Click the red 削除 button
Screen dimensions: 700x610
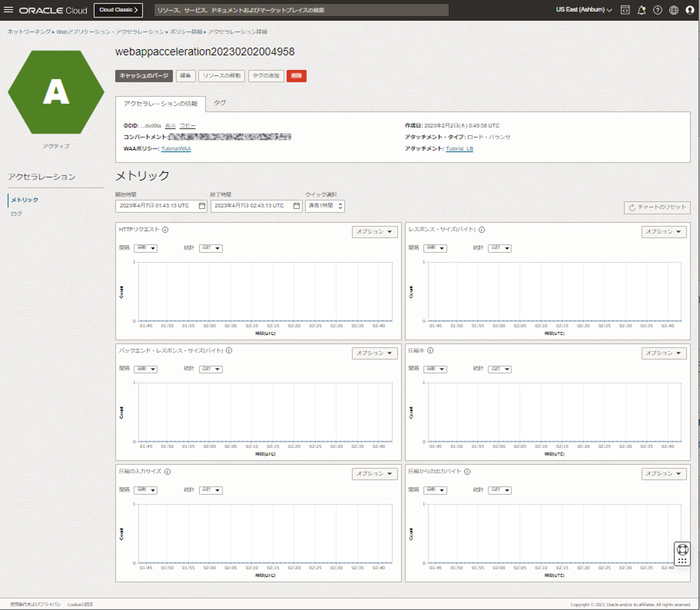297,76
